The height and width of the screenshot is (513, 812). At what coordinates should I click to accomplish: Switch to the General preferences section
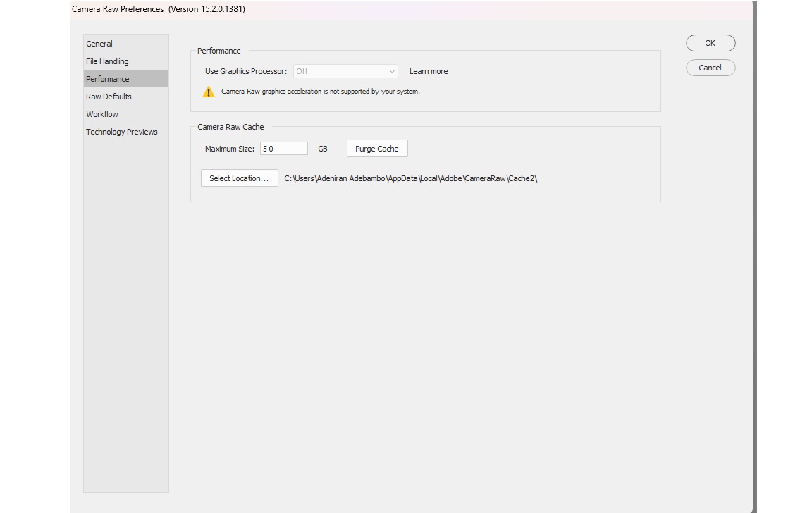point(99,43)
